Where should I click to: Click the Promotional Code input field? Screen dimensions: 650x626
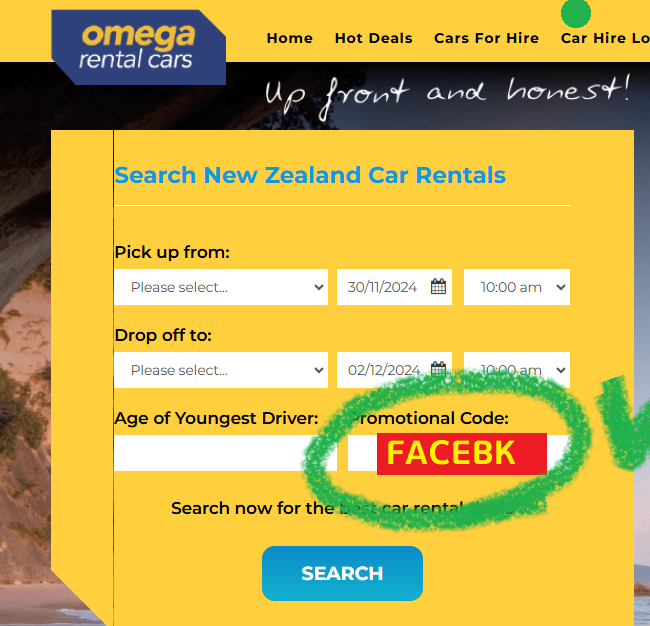coord(458,453)
